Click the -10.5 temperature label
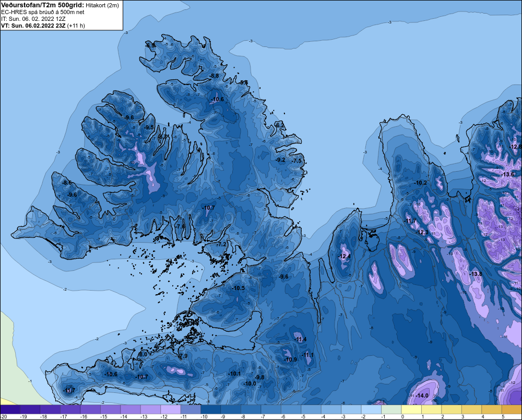The height and width of the screenshot is (420, 522). click(239, 288)
